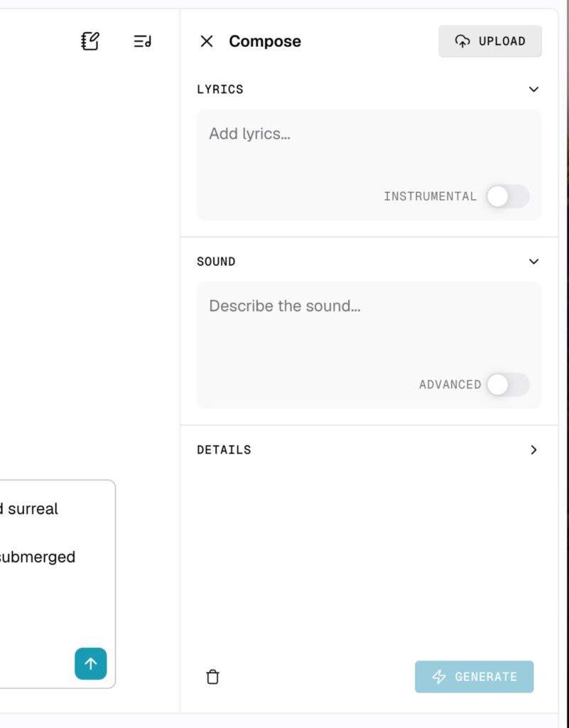Viewport: 569px width, 728px height.
Task: Click the SOUND section header
Action: [x=216, y=262]
